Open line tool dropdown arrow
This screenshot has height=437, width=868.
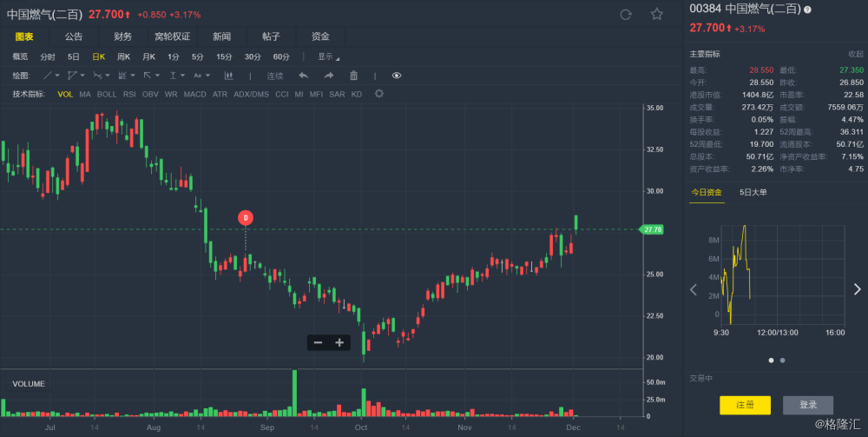[x=57, y=76]
